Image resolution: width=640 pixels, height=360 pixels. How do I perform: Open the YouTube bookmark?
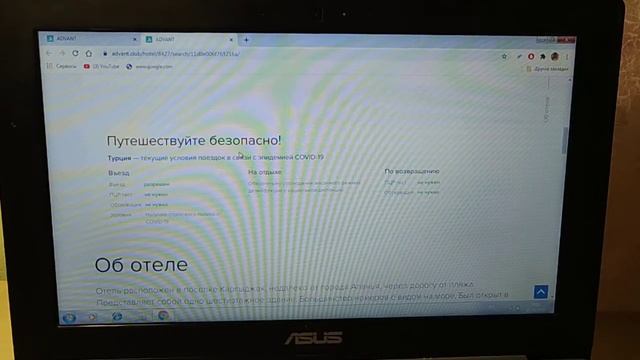[101, 66]
